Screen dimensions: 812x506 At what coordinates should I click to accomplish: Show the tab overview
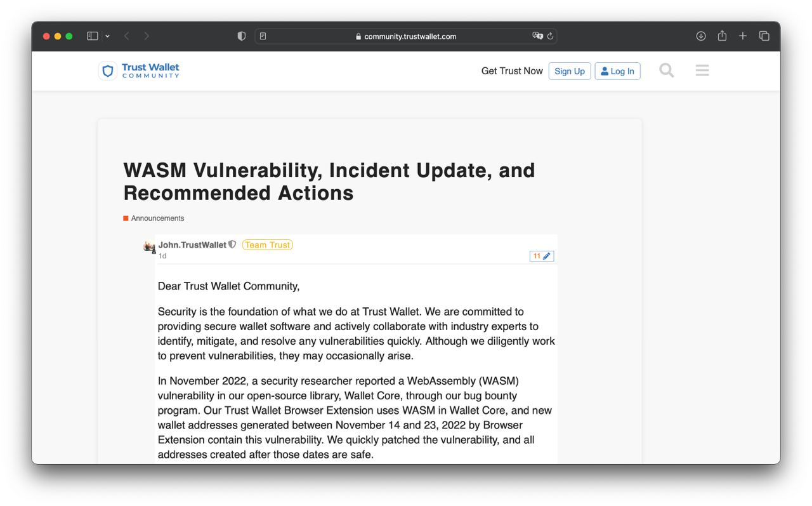click(x=764, y=36)
